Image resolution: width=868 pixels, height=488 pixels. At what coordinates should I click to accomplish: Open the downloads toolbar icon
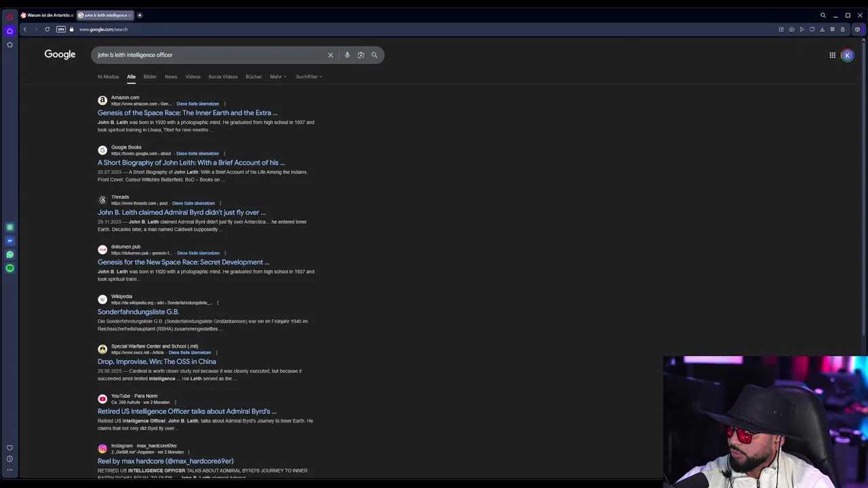[x=822, y=29]
